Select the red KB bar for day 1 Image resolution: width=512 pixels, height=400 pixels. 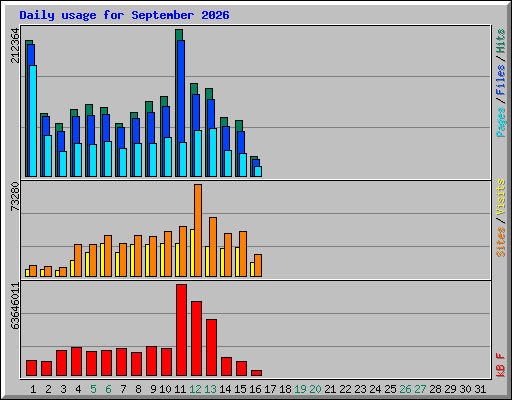click(x=31, y=368)
